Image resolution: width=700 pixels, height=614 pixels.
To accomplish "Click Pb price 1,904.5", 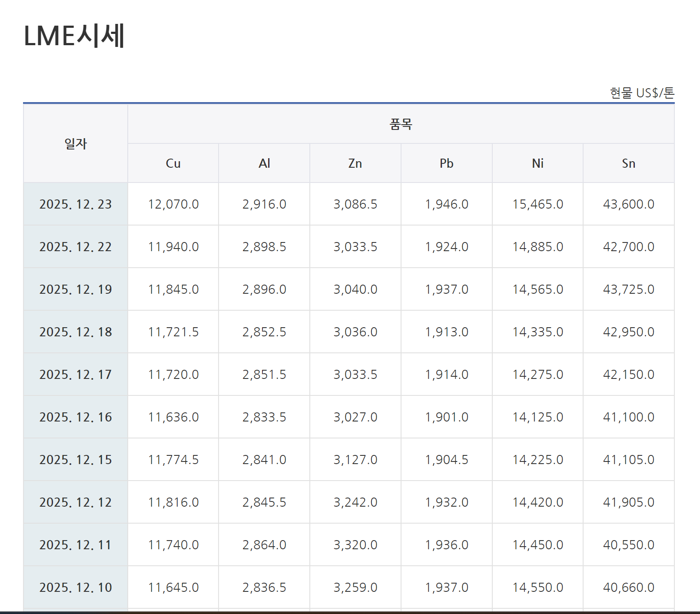I will pyautogui.click(x=446, y=460).
